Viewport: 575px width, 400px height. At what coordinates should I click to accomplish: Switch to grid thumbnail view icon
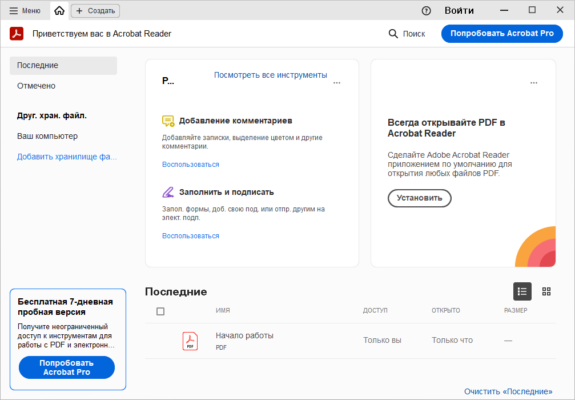(x=546, y=291)
